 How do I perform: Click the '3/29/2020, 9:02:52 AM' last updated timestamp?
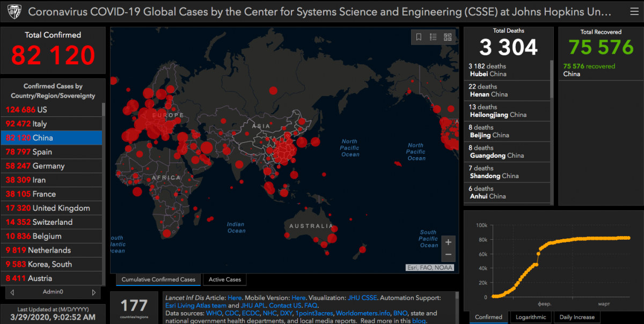[x=53, y=318]
